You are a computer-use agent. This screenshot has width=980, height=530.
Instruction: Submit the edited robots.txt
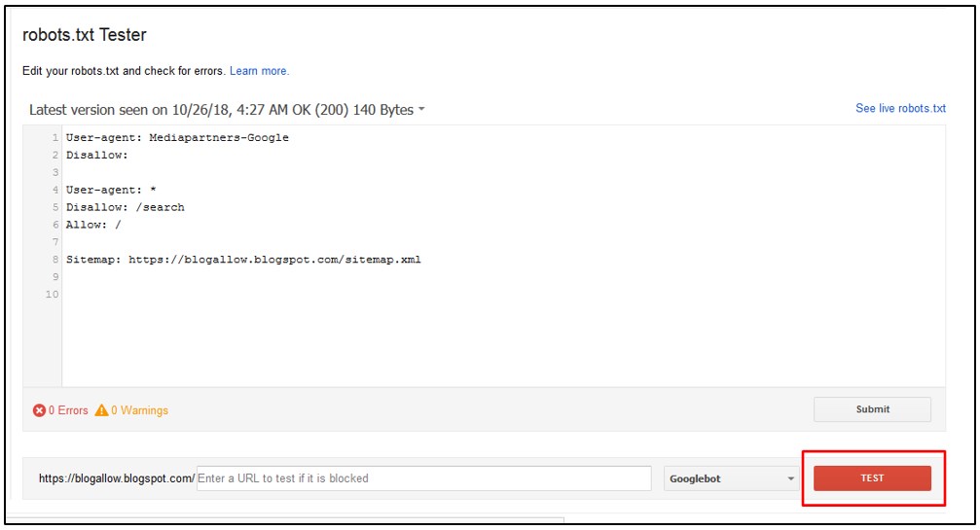point(872,409)
